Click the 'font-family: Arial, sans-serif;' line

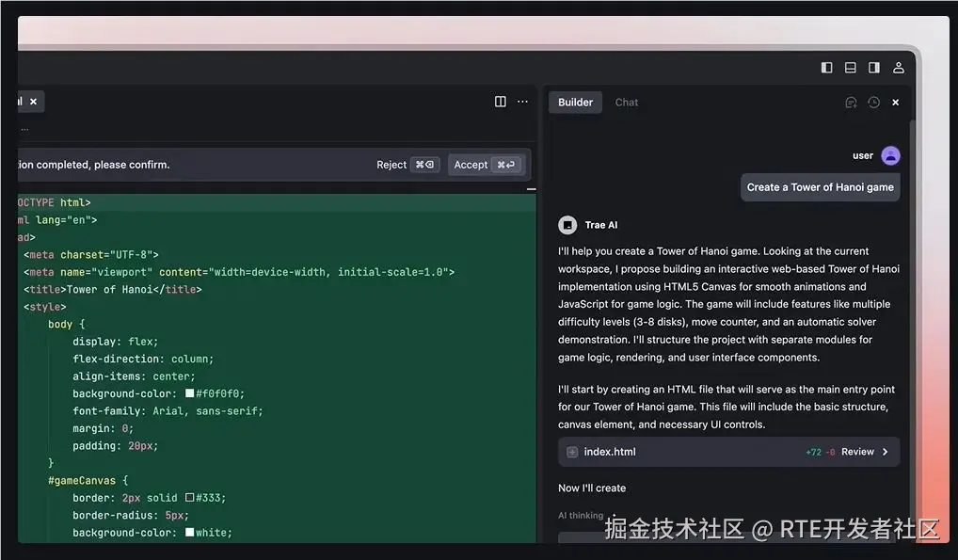(x=168, y=411)
